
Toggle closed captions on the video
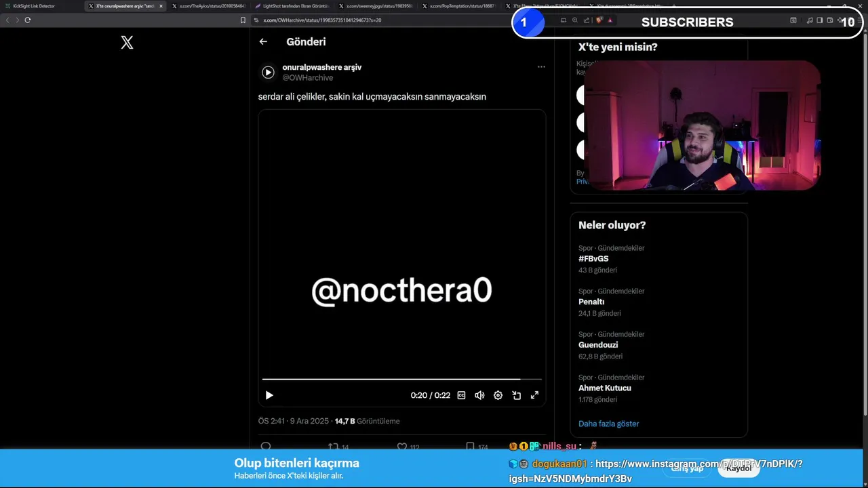(x=461, y=395)
